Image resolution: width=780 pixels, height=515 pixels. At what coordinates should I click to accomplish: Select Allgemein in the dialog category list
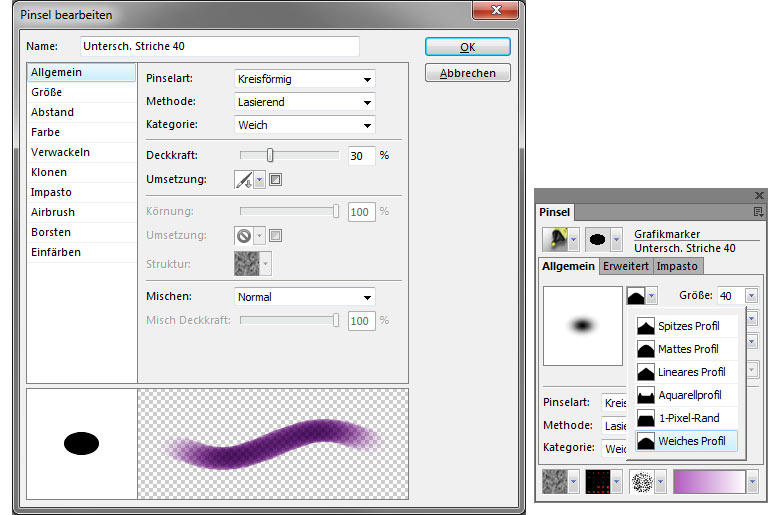(81, 72)
